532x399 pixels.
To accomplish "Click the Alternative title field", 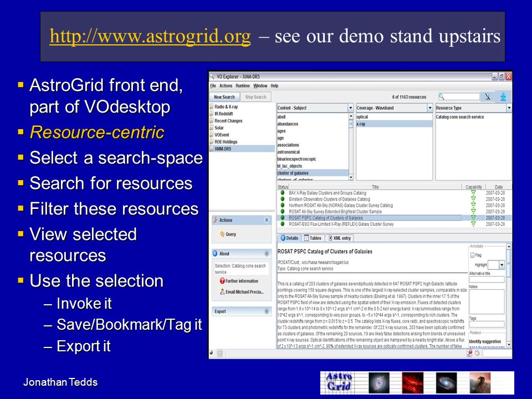I will [487, 279].
